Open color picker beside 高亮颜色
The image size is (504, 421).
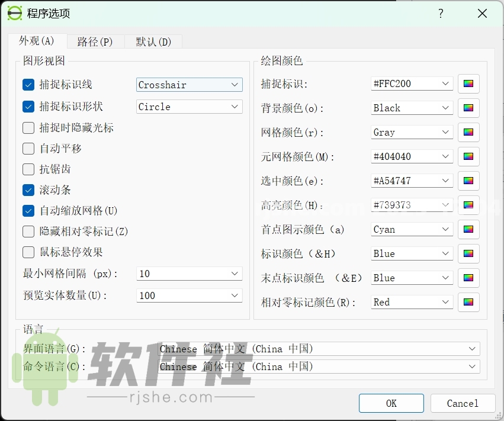(468, 205)
